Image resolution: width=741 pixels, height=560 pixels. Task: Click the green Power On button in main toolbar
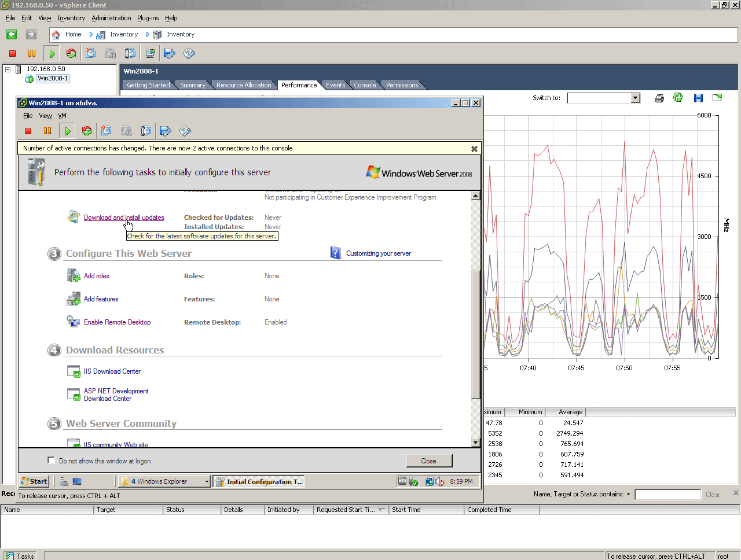pos(52,53)
